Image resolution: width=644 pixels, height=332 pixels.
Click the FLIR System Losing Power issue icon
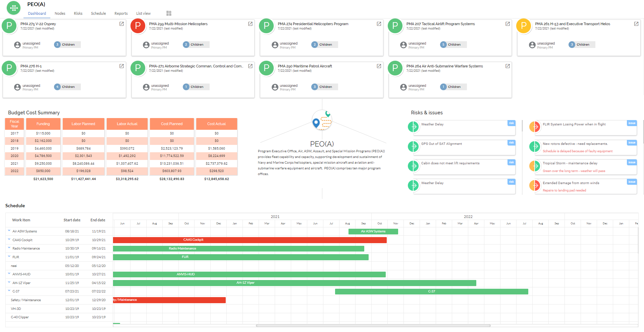(534, 127)
